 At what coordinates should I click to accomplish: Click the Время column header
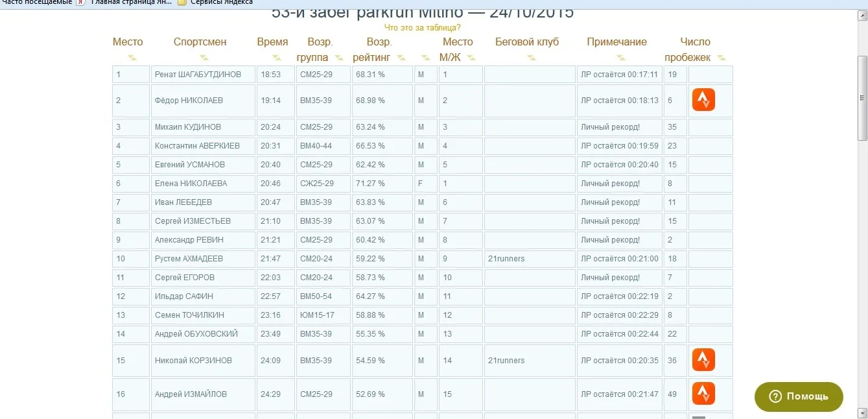point(272,42)
